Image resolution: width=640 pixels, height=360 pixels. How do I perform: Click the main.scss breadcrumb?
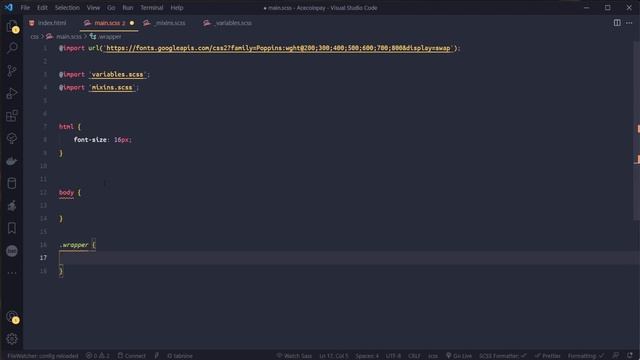pos(68,37)
